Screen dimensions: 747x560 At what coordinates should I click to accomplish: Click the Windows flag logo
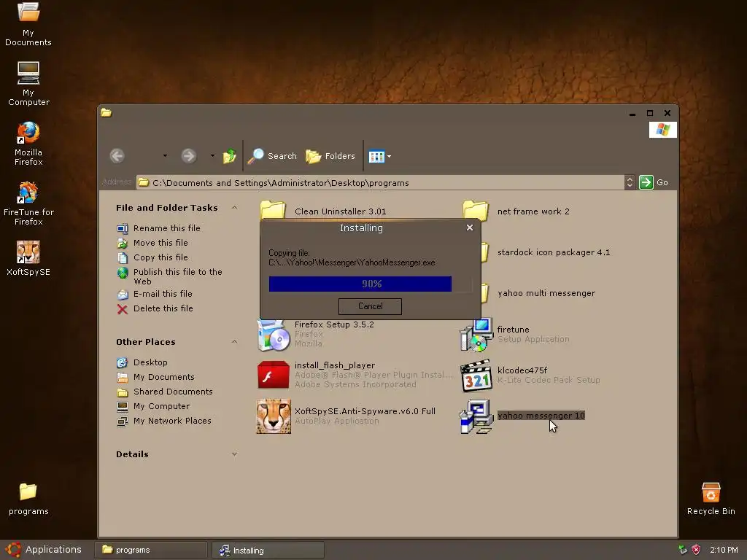[x=662, y=130]
